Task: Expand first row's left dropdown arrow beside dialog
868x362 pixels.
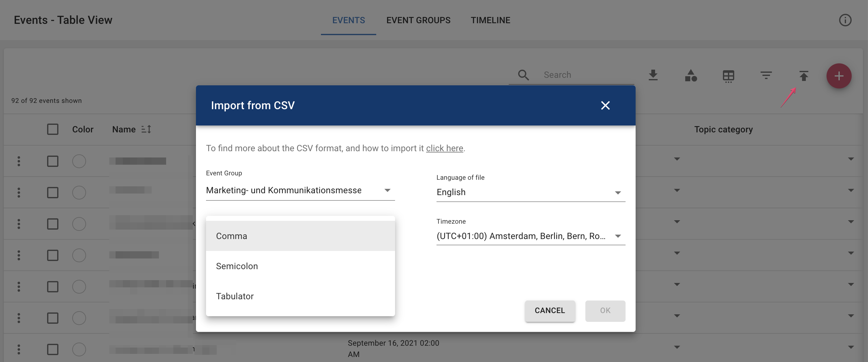Action: pyautogui.click(x=677, y=159)
